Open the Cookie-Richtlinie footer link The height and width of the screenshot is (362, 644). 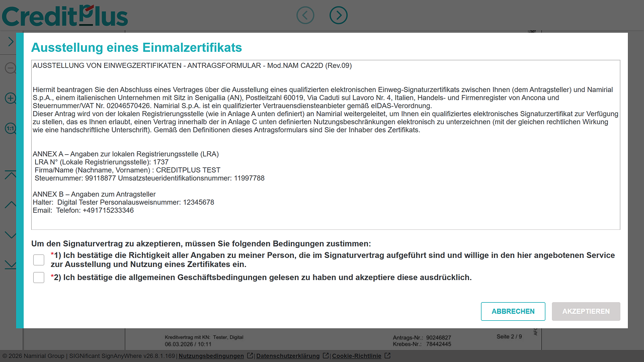(x=357, y=356)
